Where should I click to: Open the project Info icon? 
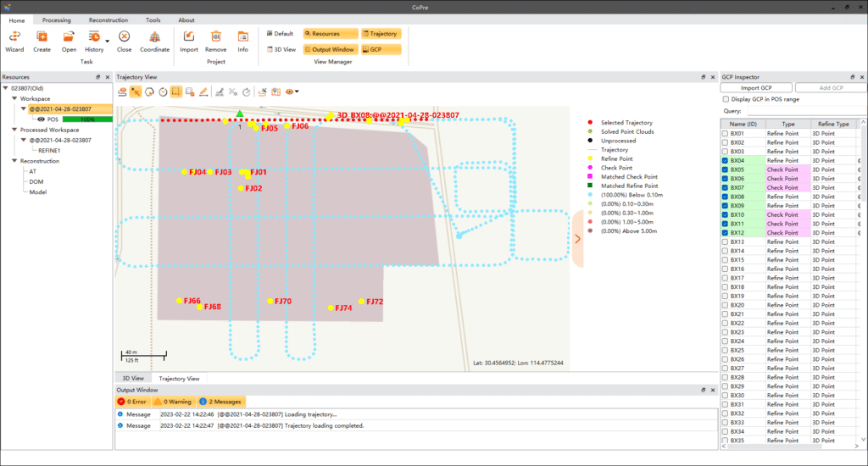(x=243, y=36)
